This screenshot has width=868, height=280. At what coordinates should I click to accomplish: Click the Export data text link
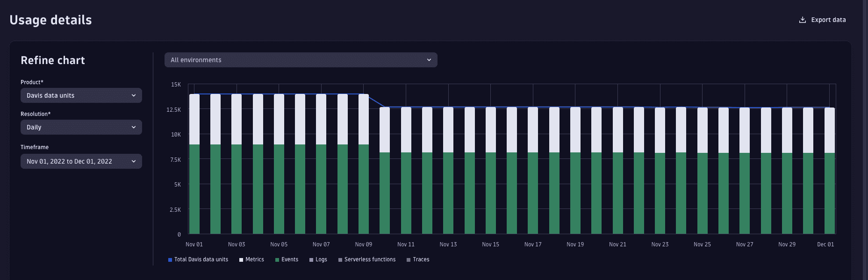(828, 20)
